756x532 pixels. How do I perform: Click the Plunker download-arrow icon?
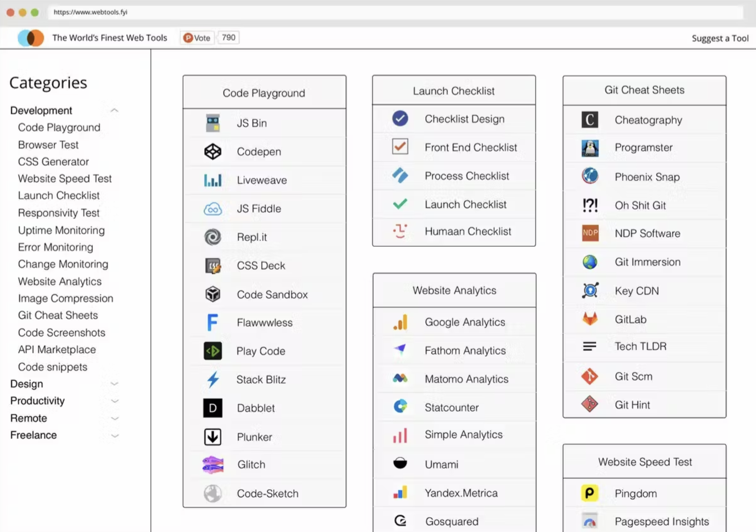coord(213,437)
